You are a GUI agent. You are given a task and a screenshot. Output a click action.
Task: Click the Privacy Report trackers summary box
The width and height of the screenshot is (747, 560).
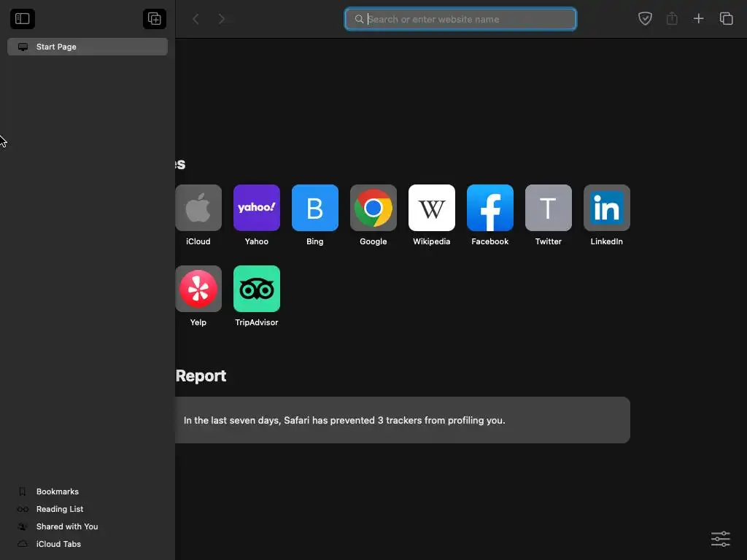pos(403,420)
